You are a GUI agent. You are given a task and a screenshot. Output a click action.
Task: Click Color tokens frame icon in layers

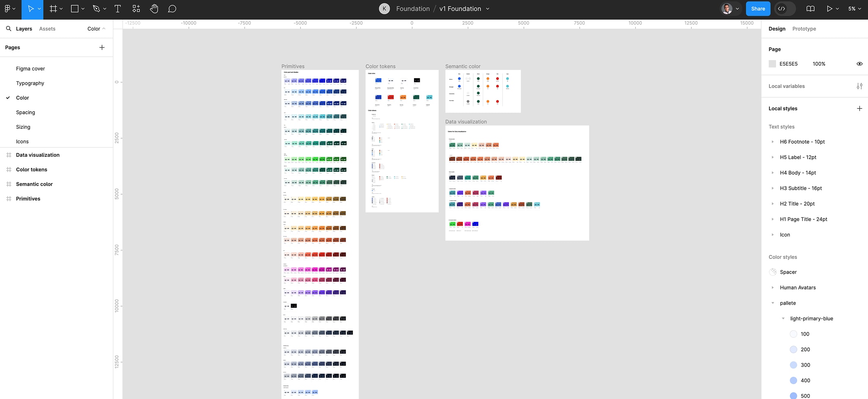[9, 170]
